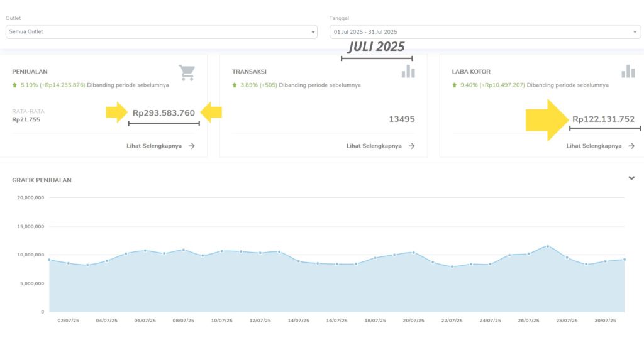Click the TRANSAKSI card heading
The image size is (644, 362).
coord(249,72)
